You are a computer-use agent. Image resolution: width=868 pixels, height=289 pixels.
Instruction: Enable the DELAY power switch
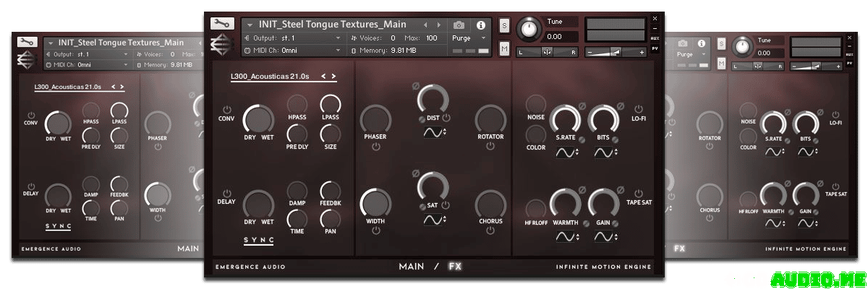click(226, 193)
